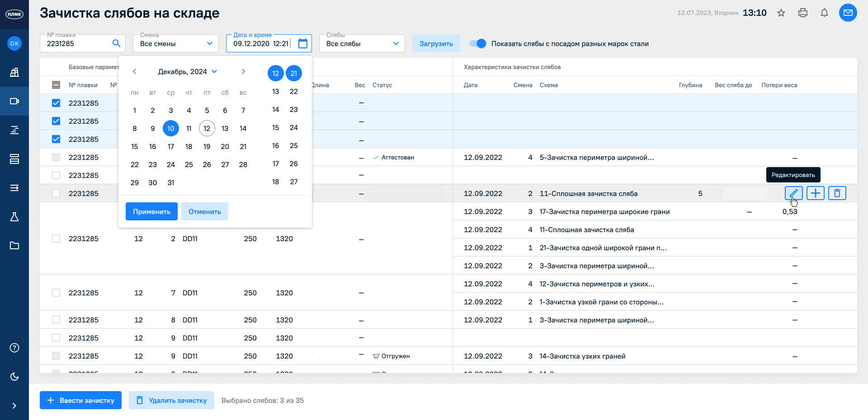Click the Схема column header
Image resolution: width=868 pixels, height=420 pixels.
click(549, 85)
